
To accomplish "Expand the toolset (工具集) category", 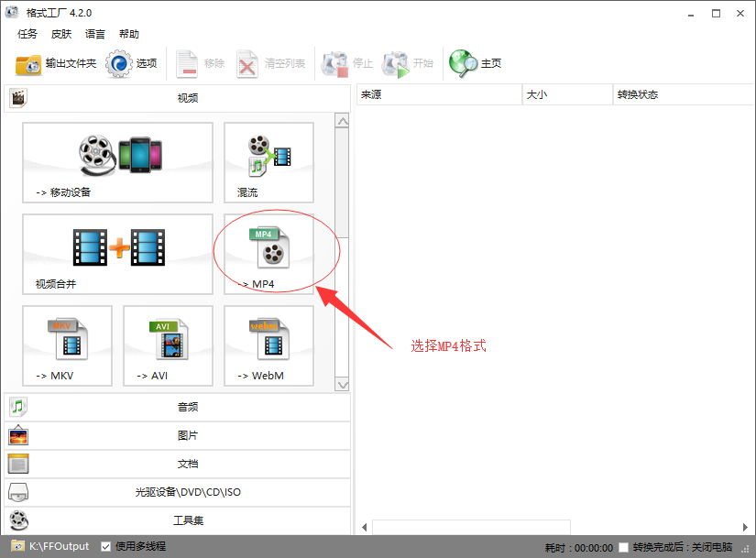I will tap(187, 520).
